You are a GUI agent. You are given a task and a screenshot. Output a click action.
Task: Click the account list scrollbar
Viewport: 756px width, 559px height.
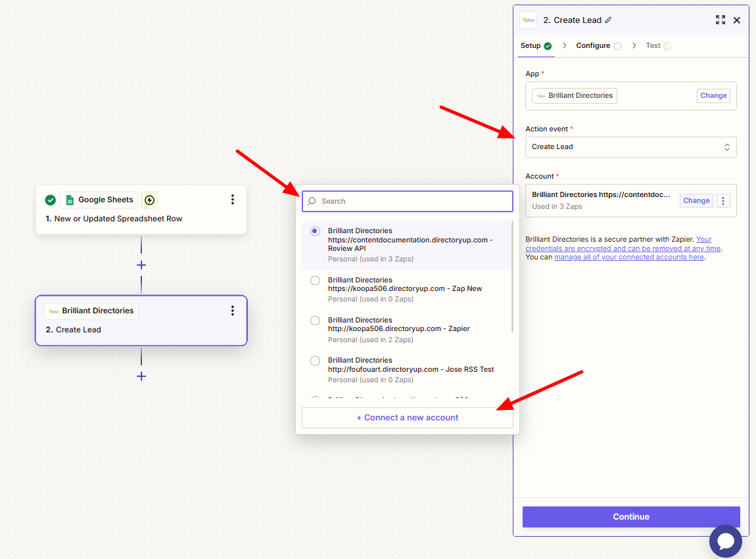pos(512,277)
